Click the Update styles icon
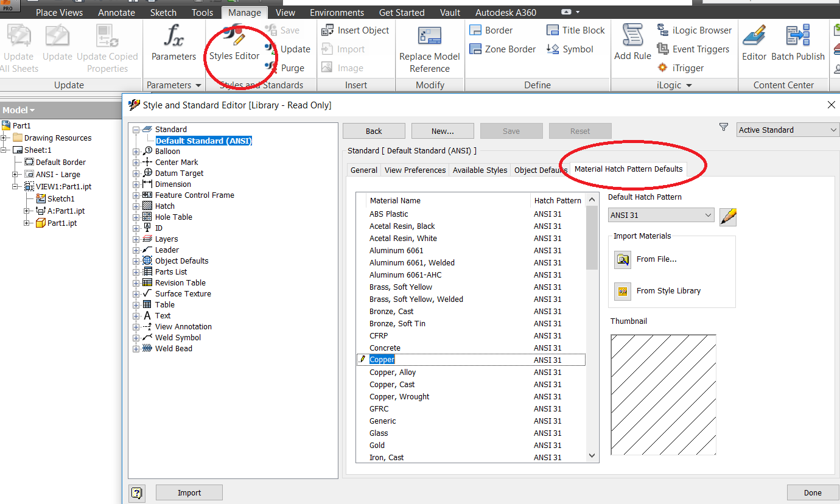The image size is (840, 504). 271,49
